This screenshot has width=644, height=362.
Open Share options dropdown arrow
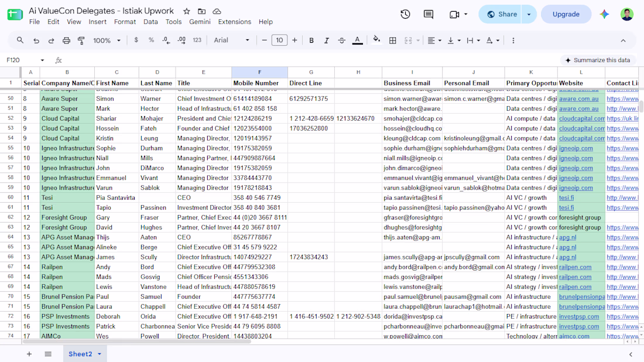point(529,15)
